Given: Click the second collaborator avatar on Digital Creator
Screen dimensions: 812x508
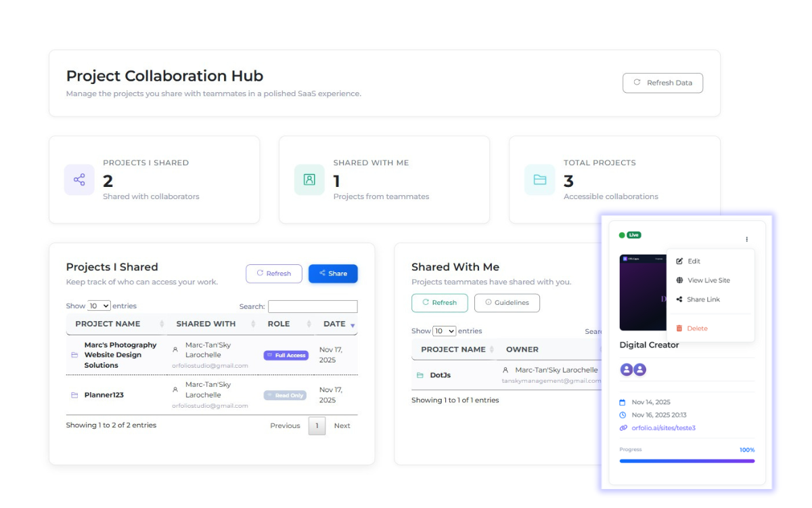Looking at the screenshot, I should (x=639, y=370).
